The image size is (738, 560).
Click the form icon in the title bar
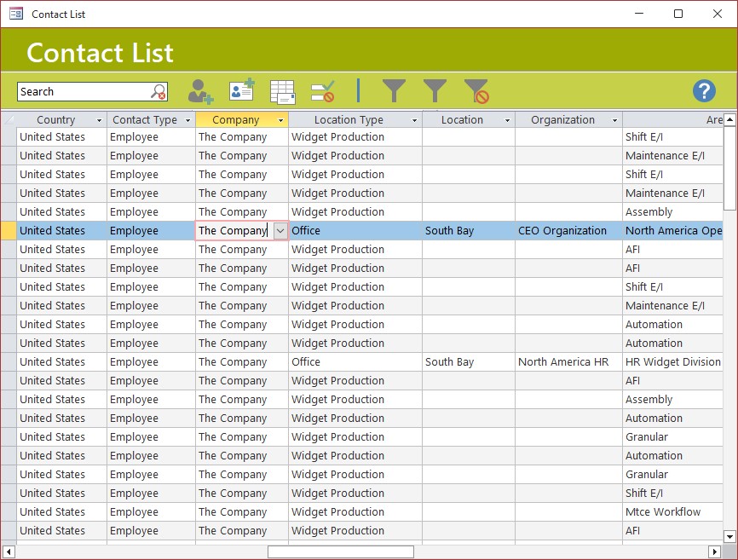(x=16, y=14)
